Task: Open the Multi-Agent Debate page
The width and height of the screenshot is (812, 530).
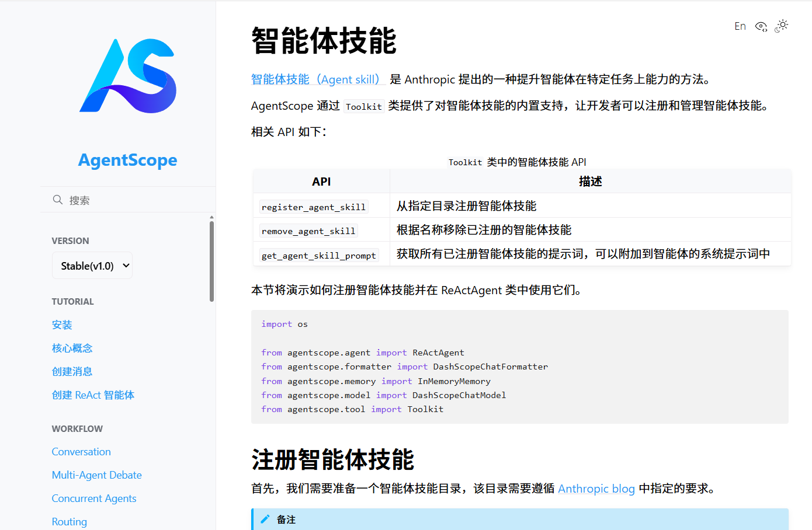Action: coord(97,475)
